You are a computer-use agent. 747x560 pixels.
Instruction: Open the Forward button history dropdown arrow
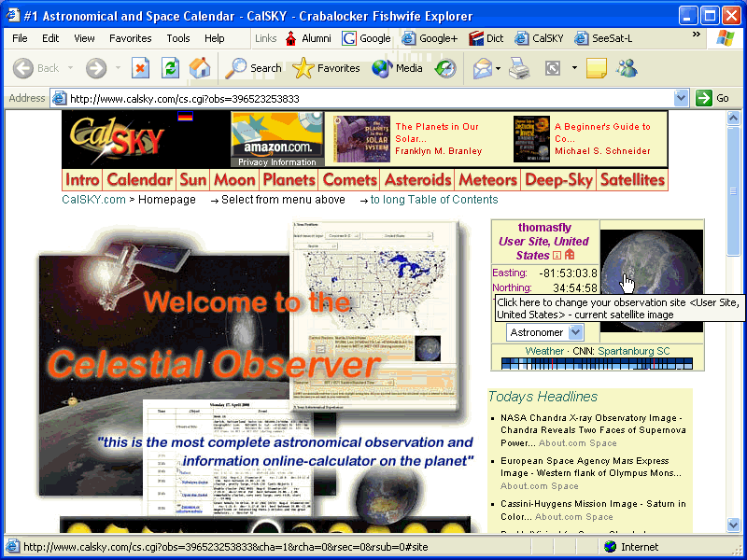(x=118, y=68)
